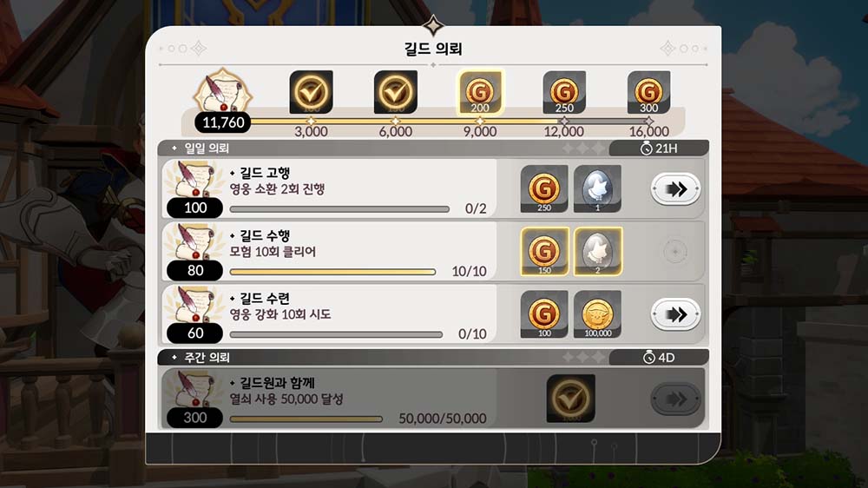Viewport: 868px width, 488px height.
Task: Select the 300 guild coin milestone reward
Action: point(648,93)
